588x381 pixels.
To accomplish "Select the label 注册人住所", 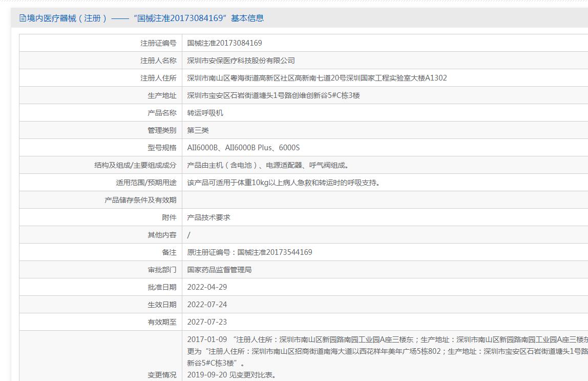I will (x=158, y=78).
